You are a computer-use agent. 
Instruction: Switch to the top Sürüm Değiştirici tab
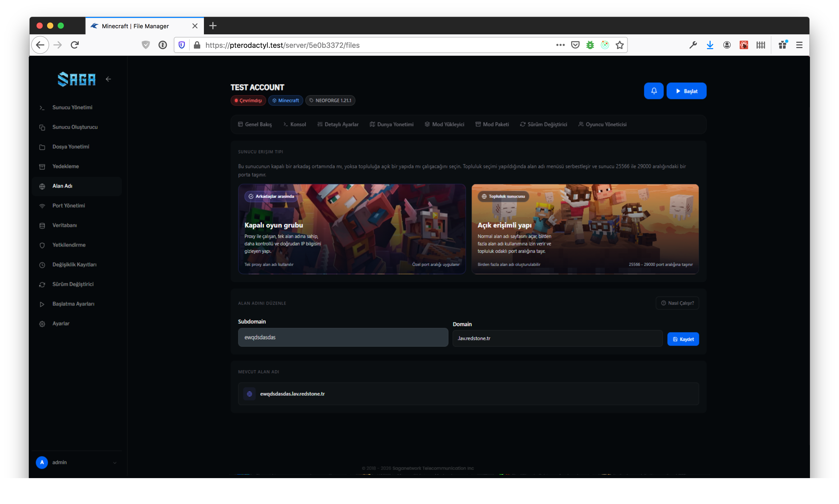point(543,124)
